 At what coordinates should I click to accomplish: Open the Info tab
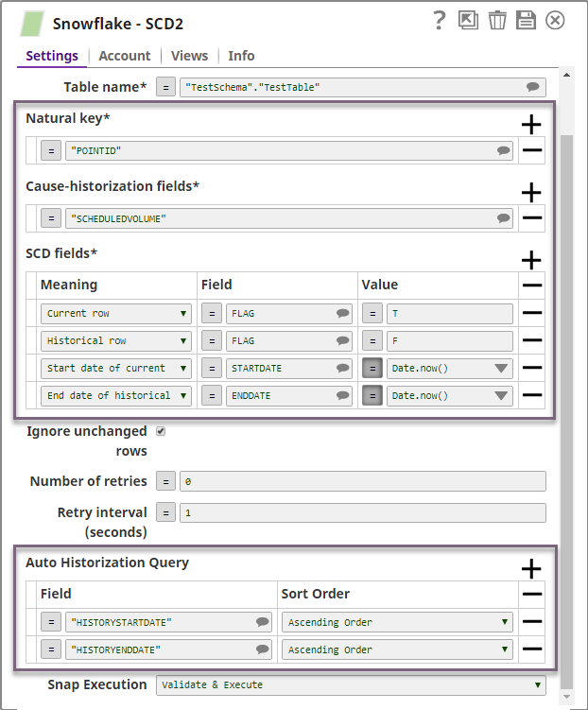[241, 56]
